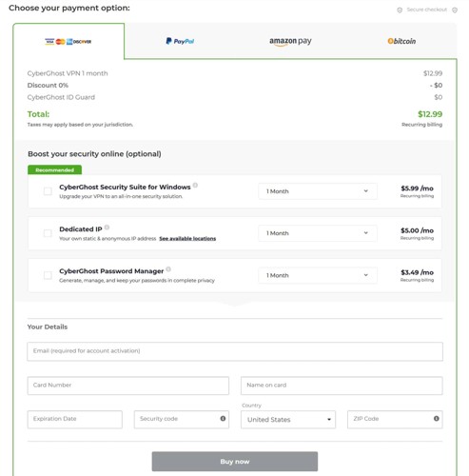The image size is (469, 476).
Task: Click shield icon left of Secure checkout
Action: click(x=400, y=10)
